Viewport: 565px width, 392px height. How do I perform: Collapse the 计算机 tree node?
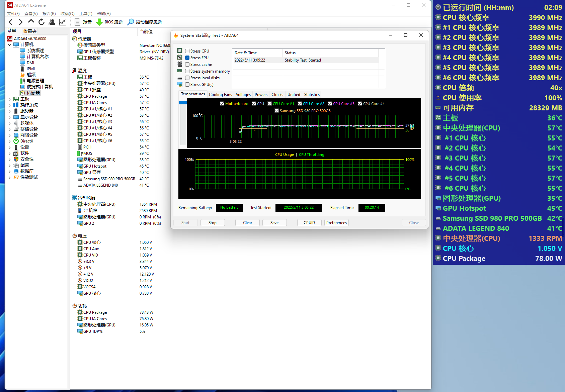click(9, 45)
